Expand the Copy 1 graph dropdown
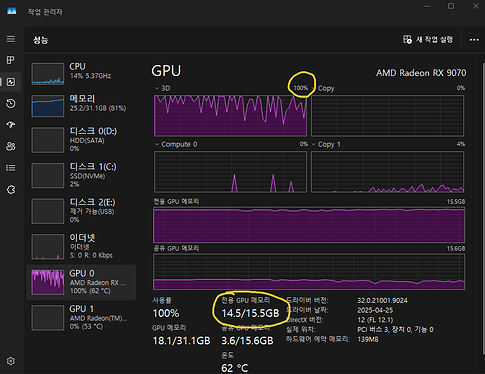Screen dimensions: 485x374 click(313, 144)
